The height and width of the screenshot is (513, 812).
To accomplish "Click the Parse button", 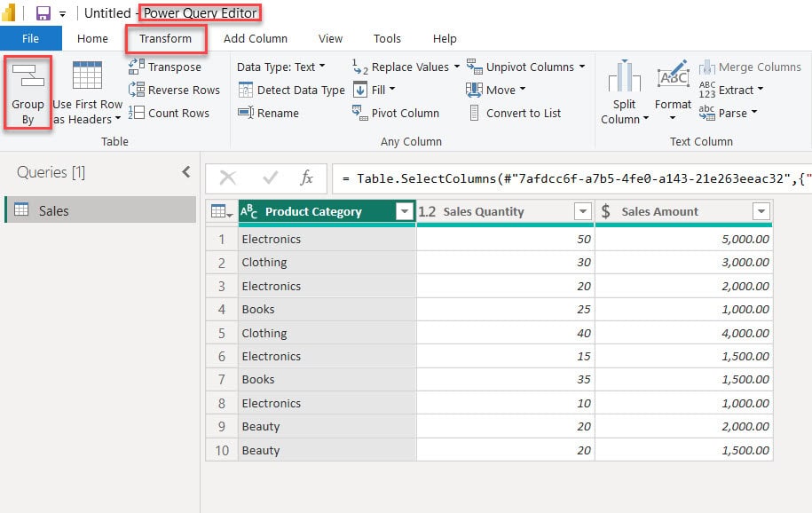I will point(728,113).
